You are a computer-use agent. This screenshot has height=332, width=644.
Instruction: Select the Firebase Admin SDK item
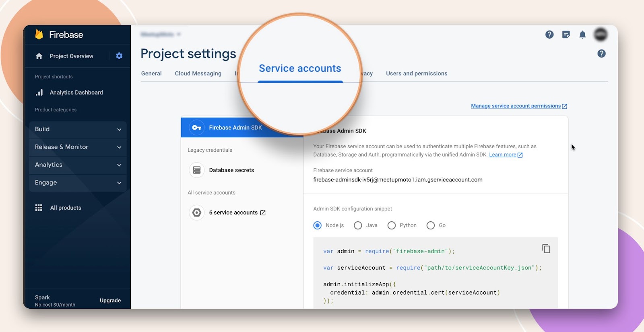tap(242, 128)
